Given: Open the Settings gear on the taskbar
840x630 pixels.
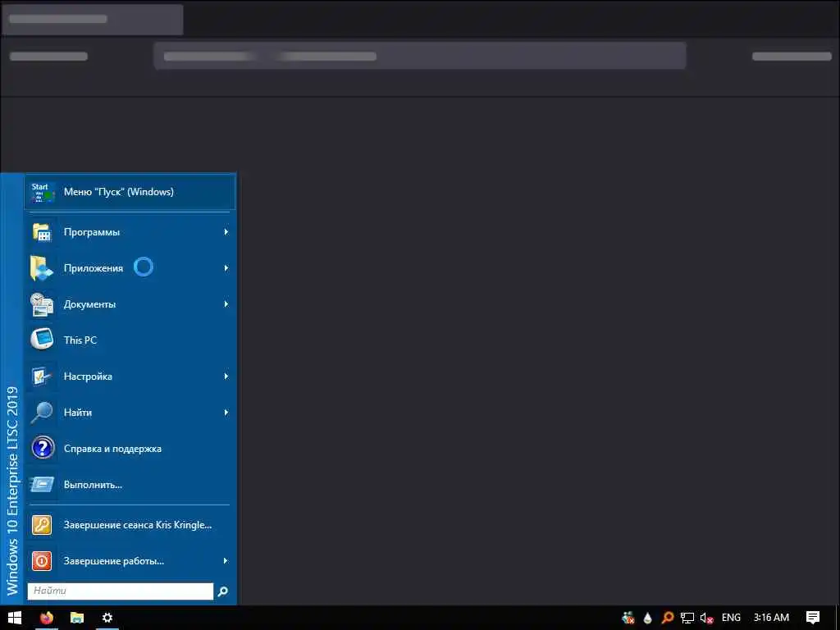Looking at the screenshot, I should (x=107, y=618).
